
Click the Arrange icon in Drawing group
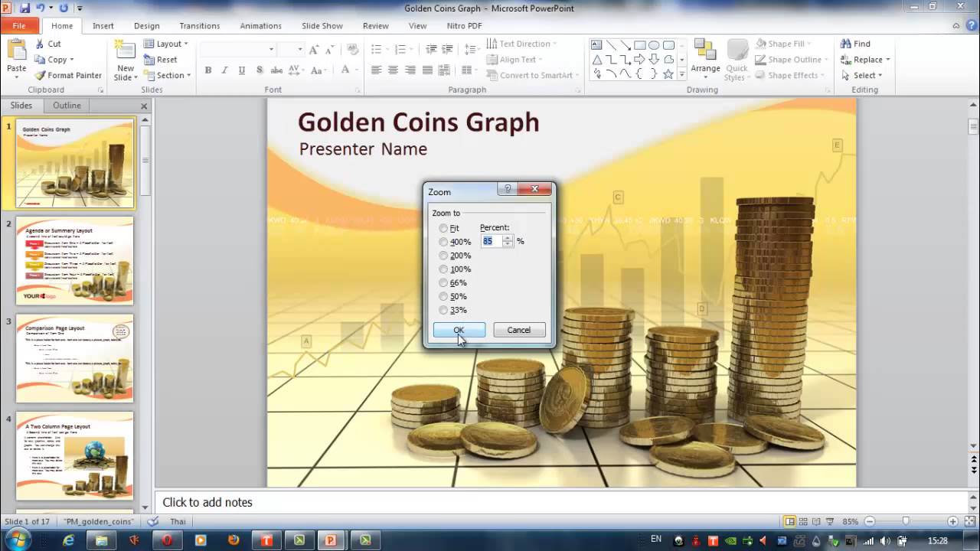[x=704, y=51]
